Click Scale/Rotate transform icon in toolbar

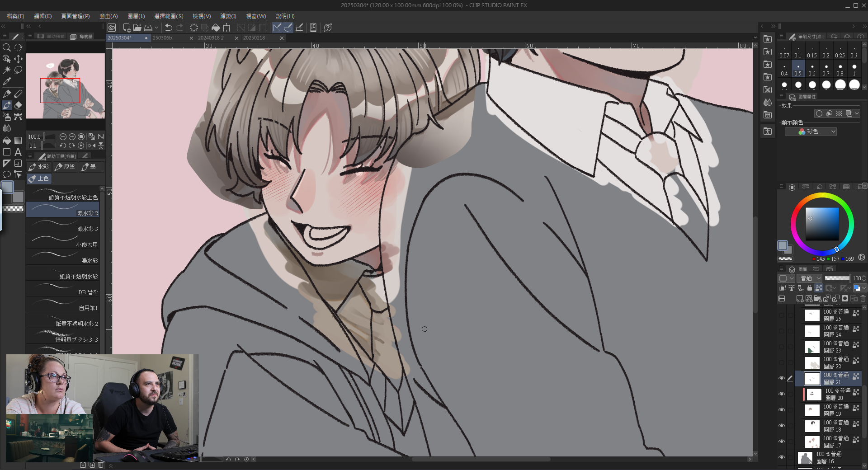point(226,28)
